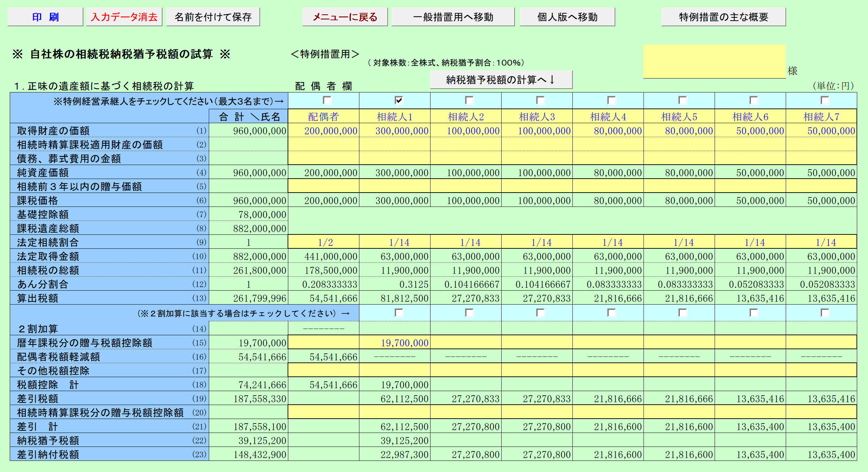Click 相続人1 納税猶予税額 39,125,200
This screenshot has width=868, height=472.
click(x=395, y=440)
